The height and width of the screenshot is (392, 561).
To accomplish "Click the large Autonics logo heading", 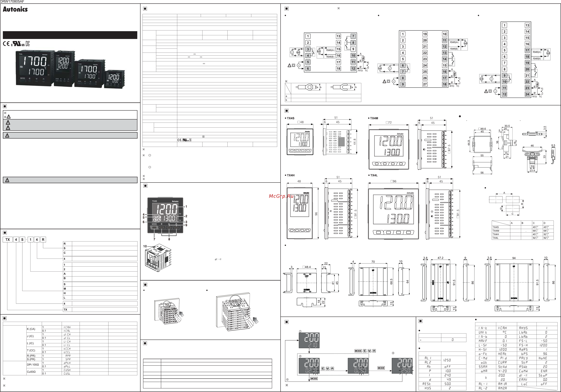I will (x=15, y=9).
